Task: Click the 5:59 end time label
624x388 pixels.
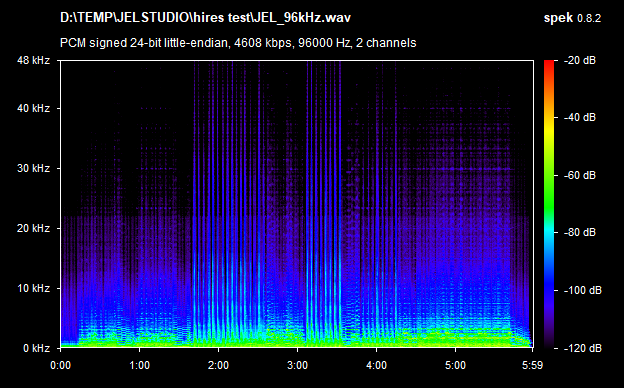Action: pos(532,365)
